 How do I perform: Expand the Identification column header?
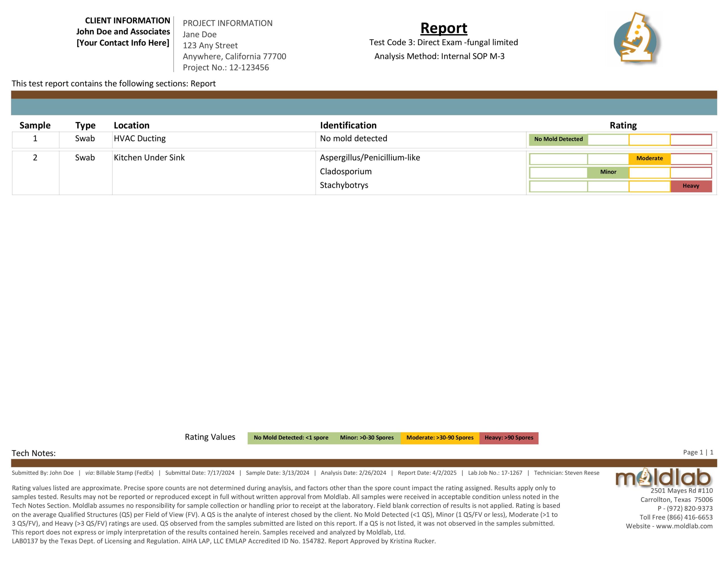click(x=348, y=125)
